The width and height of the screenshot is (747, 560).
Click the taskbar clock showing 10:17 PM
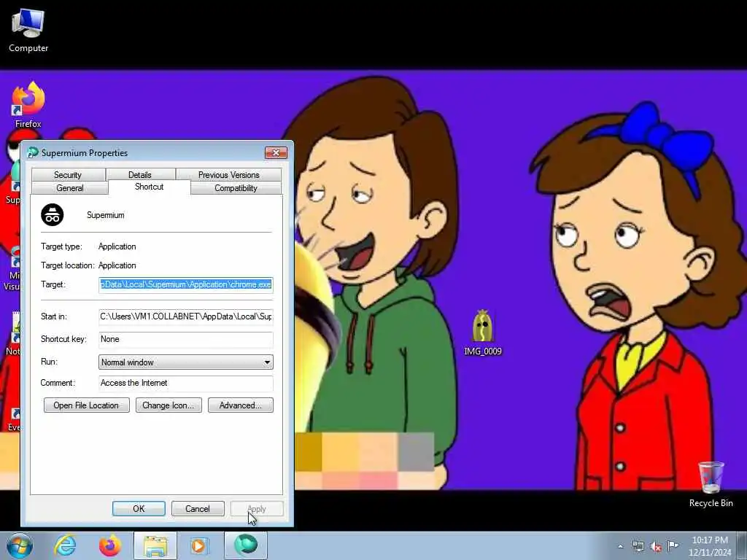pyautogui.click(x=710, y=546)
